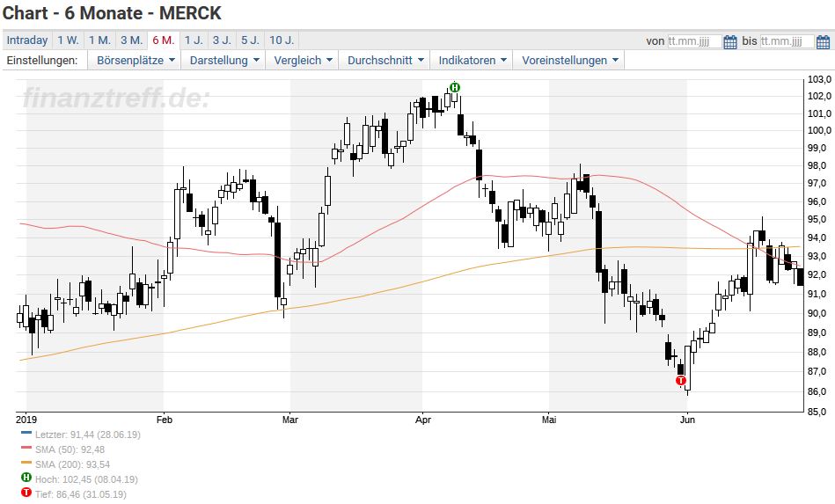Viewport: 835px width, 504px height.
Task: Select the 1 W. timeframe tab
Action: point(68,40)
